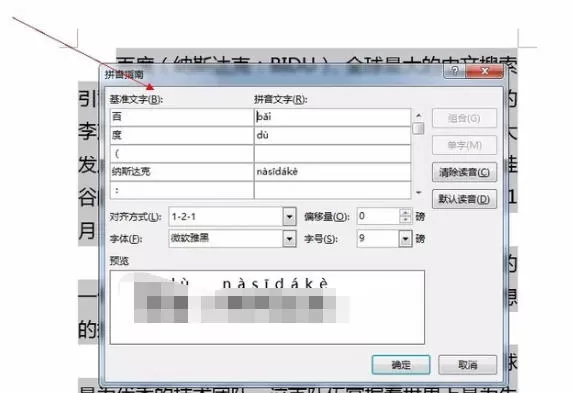
Task: Click the 字体 field showing 微软雅黑
Action: click(x=226, y=239)
